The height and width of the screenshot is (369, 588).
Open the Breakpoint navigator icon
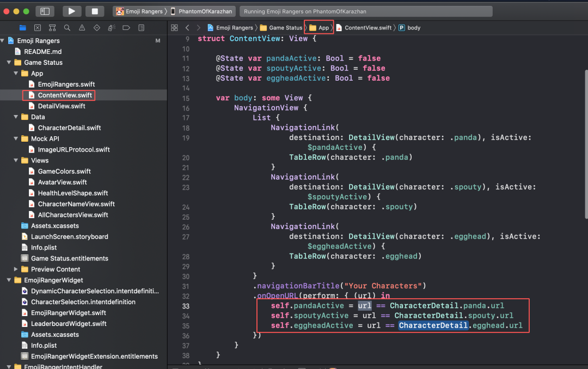point(126,28)
